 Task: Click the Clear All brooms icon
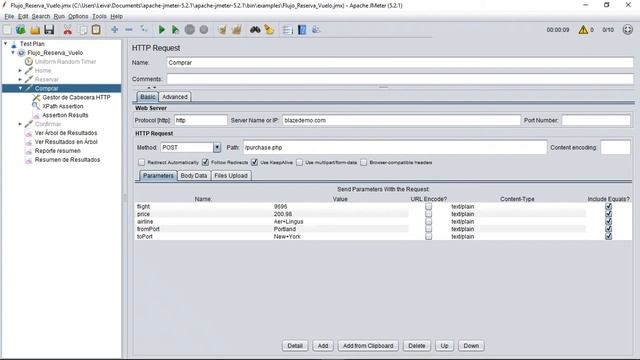[237, 30]
